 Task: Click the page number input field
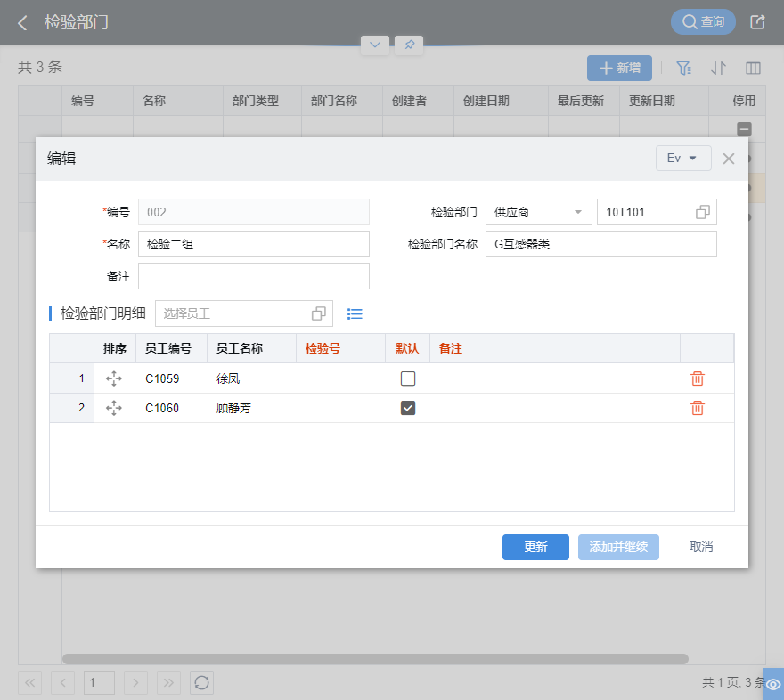tap(99, 682)
